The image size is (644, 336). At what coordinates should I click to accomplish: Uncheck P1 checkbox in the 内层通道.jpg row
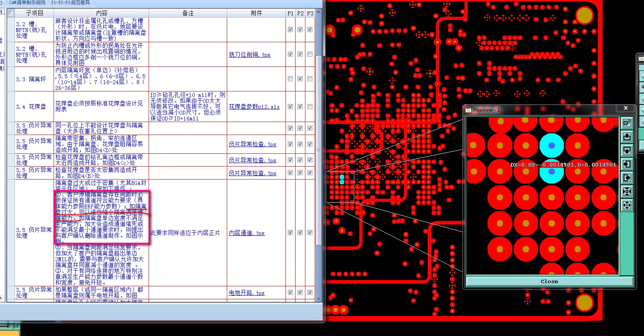pos(291,233)
